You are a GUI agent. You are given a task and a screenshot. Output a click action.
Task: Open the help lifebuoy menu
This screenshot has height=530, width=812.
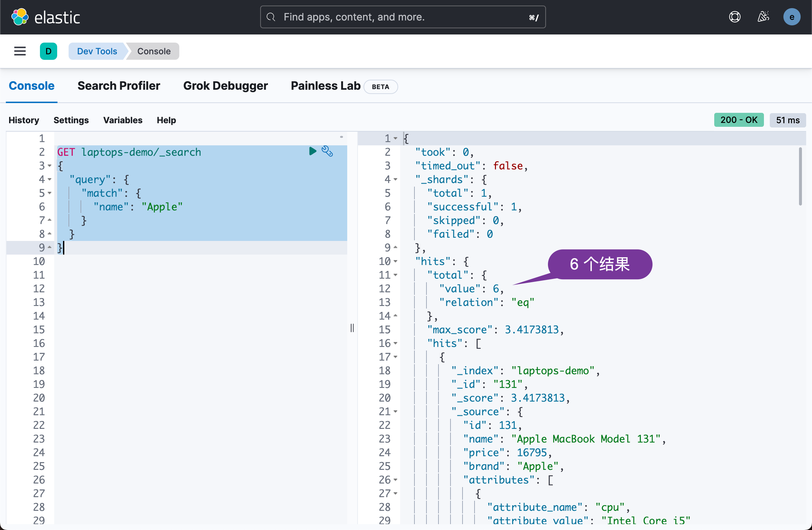735,17
